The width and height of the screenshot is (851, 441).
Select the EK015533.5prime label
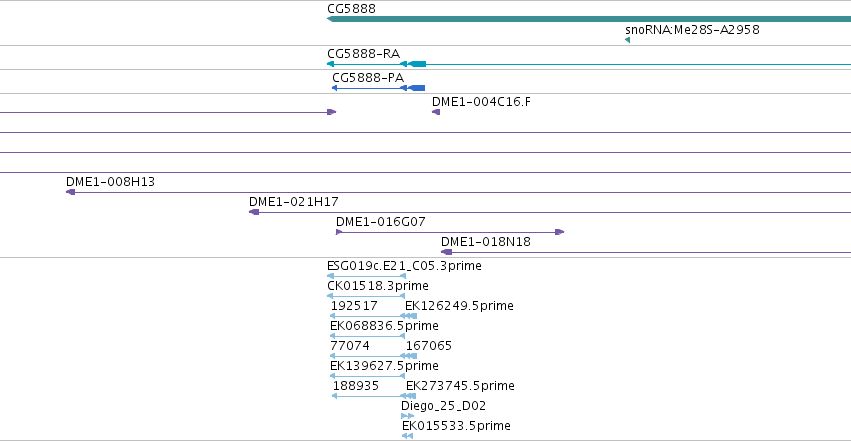[x=456, y=426]
